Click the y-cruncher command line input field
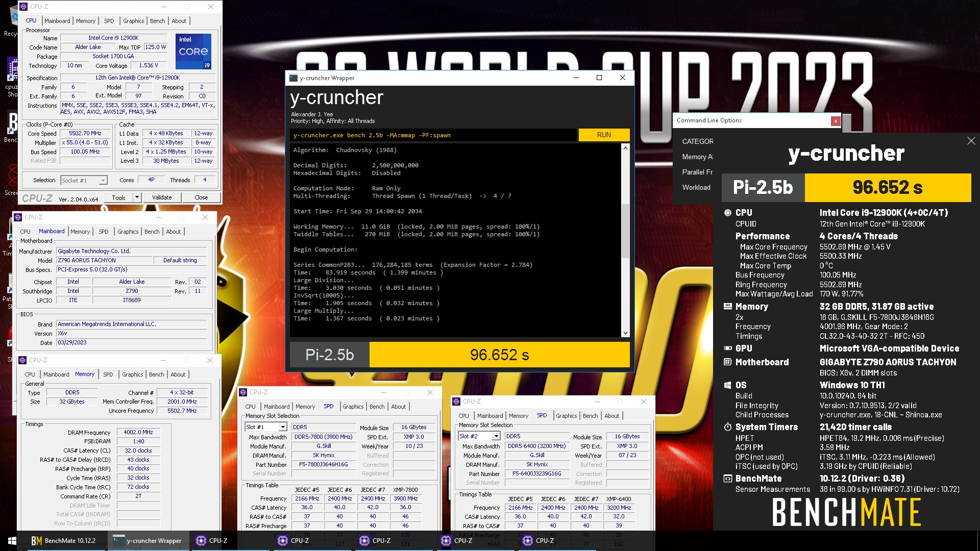Viewport: 980px width, 551px height. (433, 135)
